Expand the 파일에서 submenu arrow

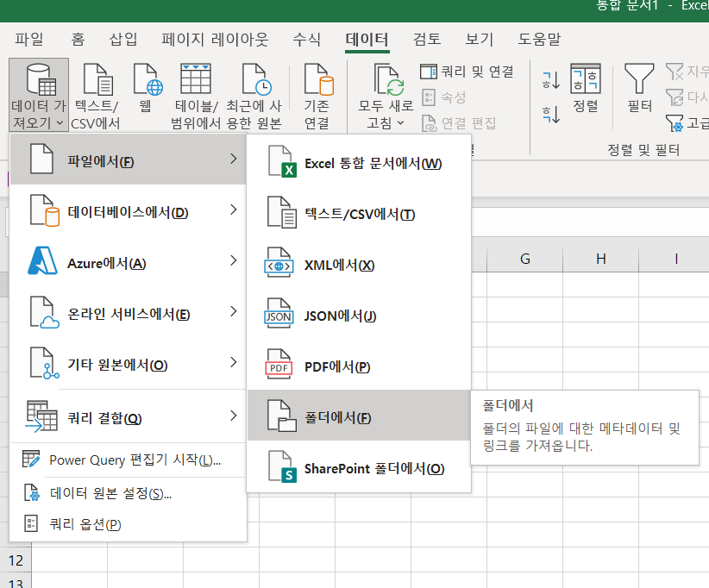pyautogui.click(x=234, y=160)
